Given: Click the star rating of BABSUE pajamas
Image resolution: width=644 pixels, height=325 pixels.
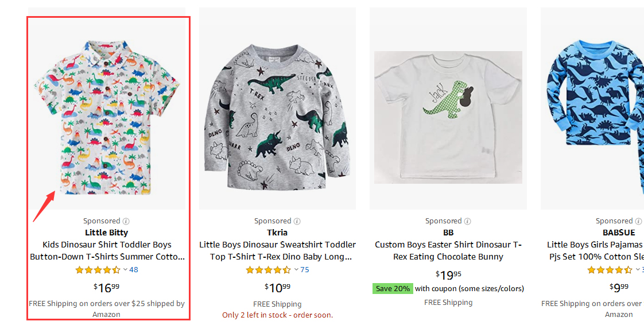Looking at the screenshot, I should click(610, 270).
